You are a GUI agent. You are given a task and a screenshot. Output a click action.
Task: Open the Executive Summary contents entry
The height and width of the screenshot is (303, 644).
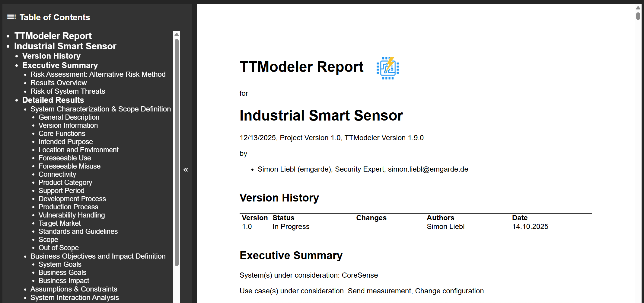(60, 66)
